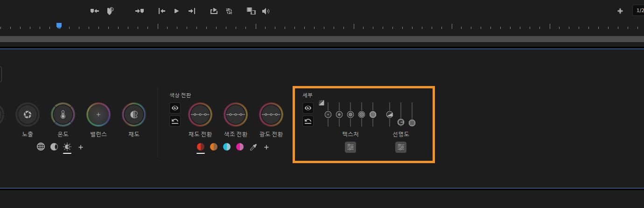Start playback with the play button

point(176,11)
